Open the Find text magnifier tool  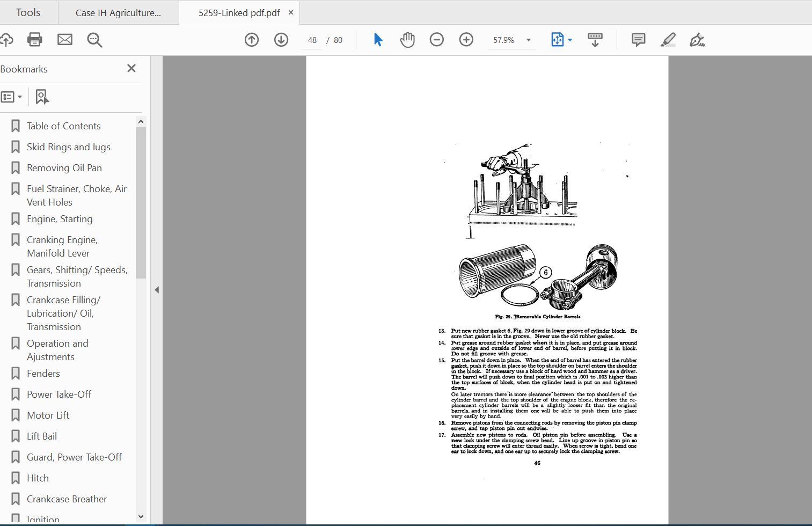coord(94,40)
